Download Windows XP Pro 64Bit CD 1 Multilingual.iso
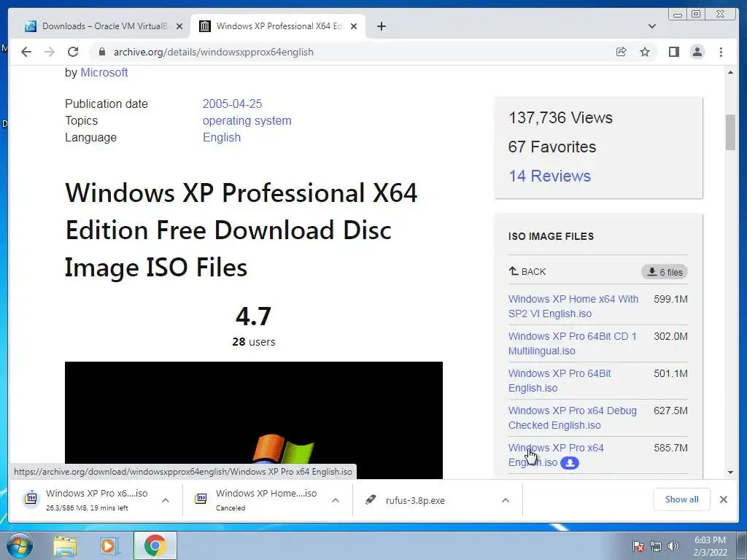Image resolution: width=747 pixels, height=560 pixels. click(572, 343)
